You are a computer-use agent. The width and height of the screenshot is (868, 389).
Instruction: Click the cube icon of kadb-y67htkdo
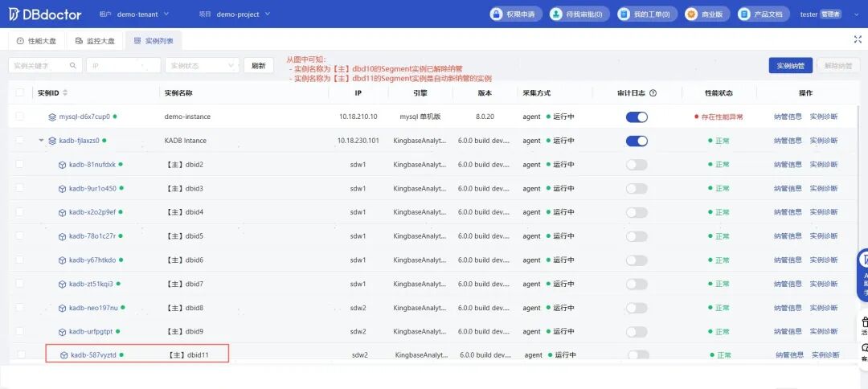pos(62,260)
